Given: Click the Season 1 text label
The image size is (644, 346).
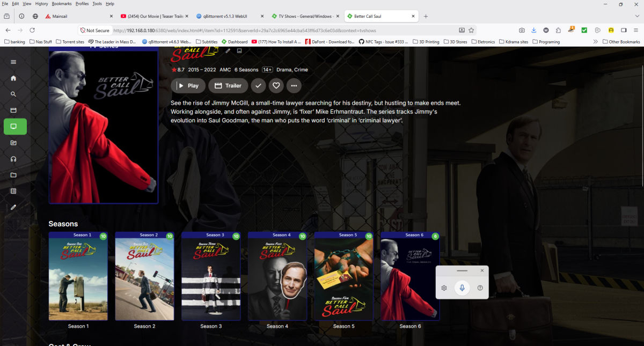Looking at the screenshot, I should [x=78, y=326].
